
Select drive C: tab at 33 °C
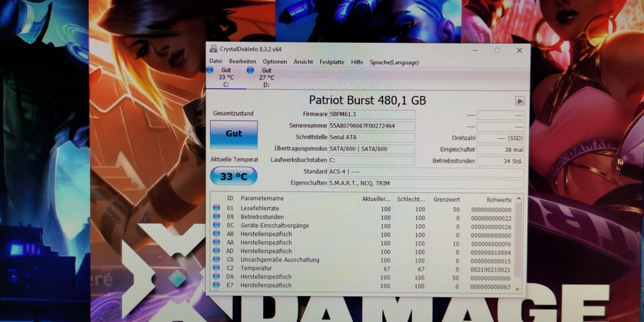[226, 77]
